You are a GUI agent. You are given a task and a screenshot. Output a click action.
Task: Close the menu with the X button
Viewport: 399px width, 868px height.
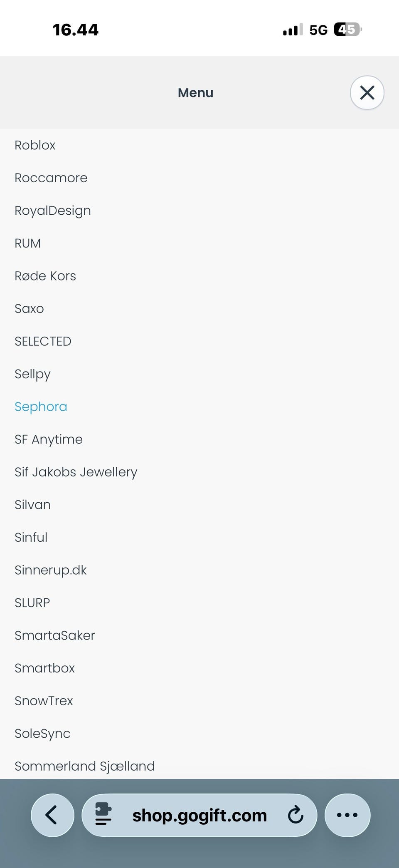pyautogui.click(x=367, y=92)
